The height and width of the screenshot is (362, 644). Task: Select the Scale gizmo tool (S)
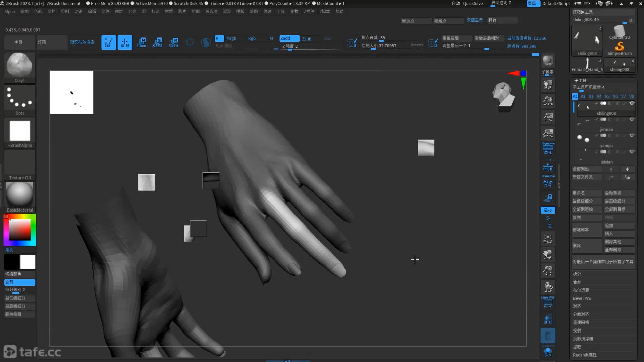[158, 42]
